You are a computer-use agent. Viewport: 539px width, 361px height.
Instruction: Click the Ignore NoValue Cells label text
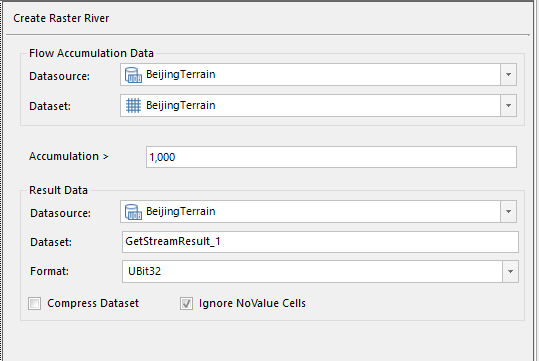pos(252,303)
